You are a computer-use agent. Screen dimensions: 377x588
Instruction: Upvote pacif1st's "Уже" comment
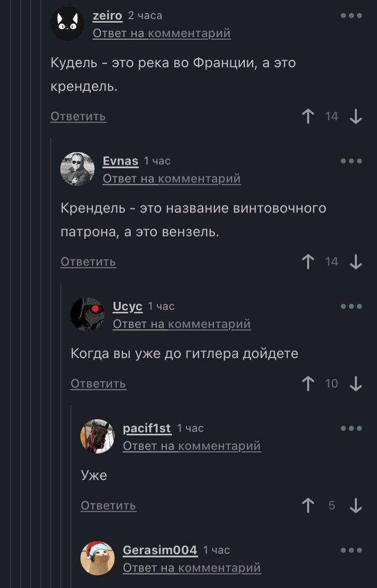point(308,506)
